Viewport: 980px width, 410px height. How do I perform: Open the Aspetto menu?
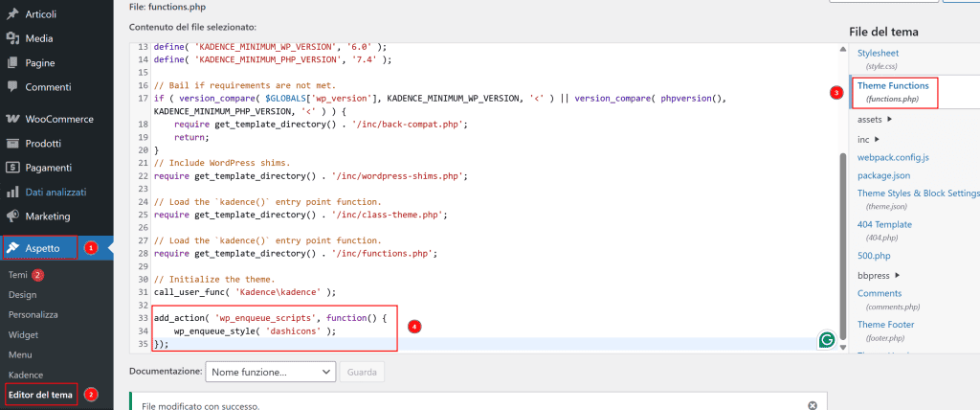40,247
